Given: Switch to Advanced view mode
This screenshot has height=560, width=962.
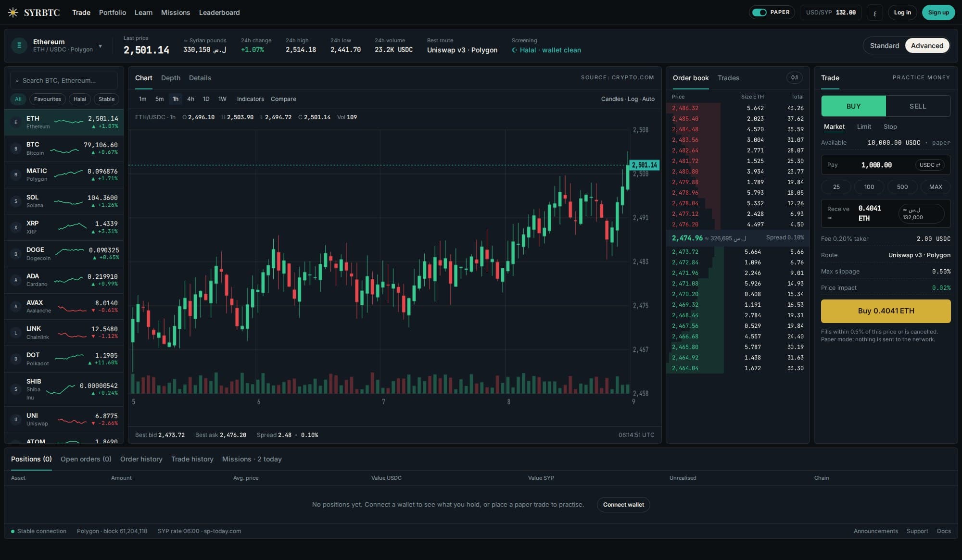Looking at the screenshot, I should (927, 46).
